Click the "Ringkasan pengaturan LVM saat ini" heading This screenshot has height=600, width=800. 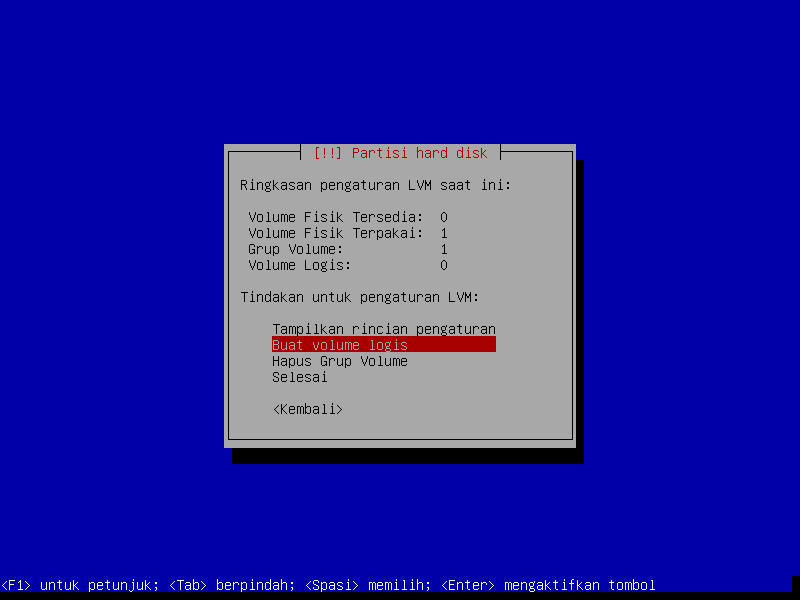coord(375,185)
